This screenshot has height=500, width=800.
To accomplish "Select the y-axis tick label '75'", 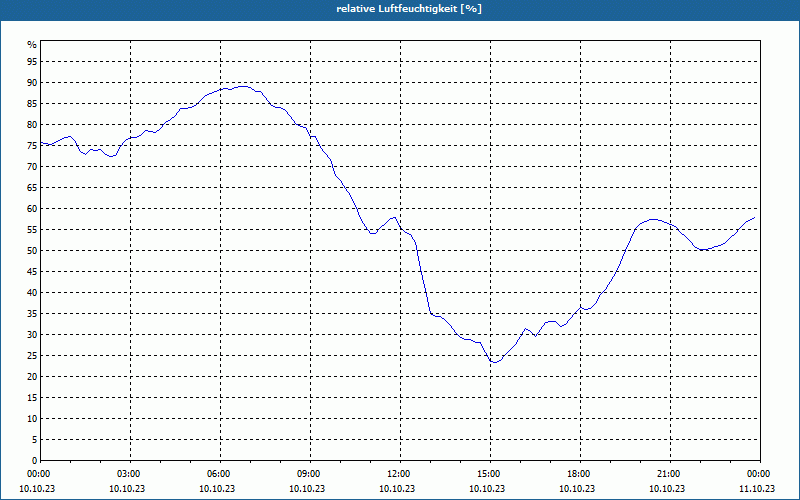I will (32, 145).
